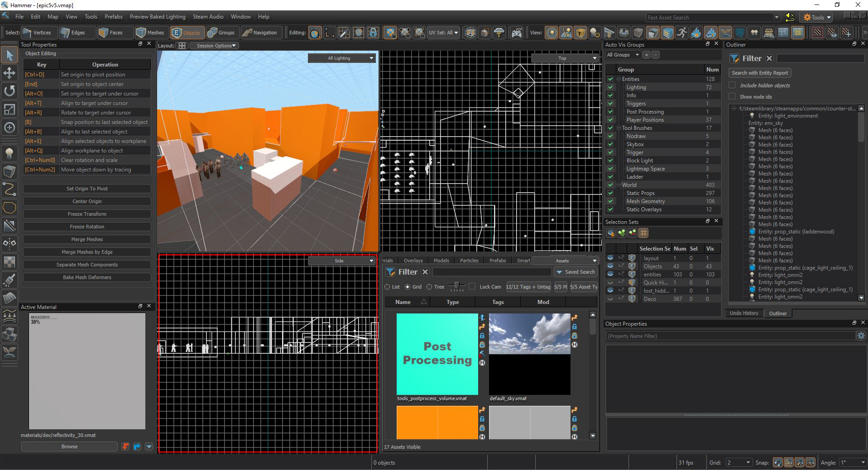868x470 pixels.
Task: Click the gamepad icon in toolbar
Action: click(x=516, y=33)
